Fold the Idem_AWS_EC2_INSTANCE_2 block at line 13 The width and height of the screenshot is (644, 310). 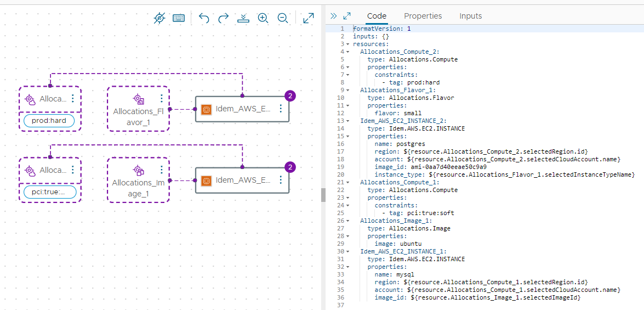pyautogui.click(x=347, y=120)
